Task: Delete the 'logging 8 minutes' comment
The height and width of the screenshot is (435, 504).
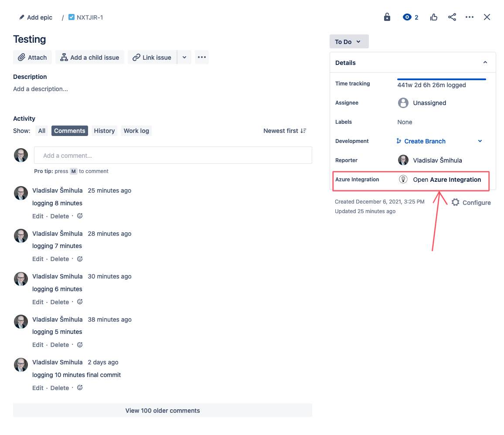Action: 59,216
